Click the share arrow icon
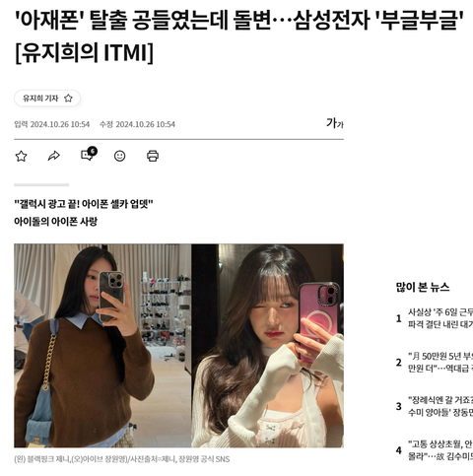473x476 pixels. (x=54, y=156)
